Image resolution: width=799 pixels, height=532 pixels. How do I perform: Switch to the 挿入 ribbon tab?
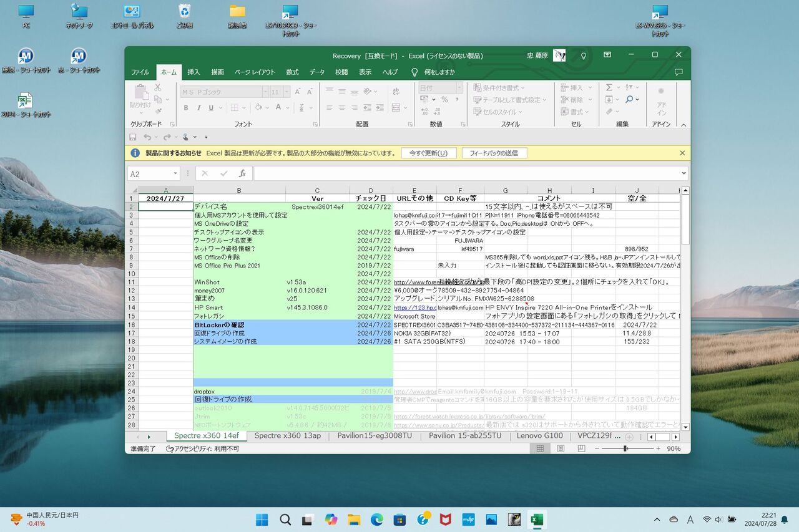tap(194, 72)
